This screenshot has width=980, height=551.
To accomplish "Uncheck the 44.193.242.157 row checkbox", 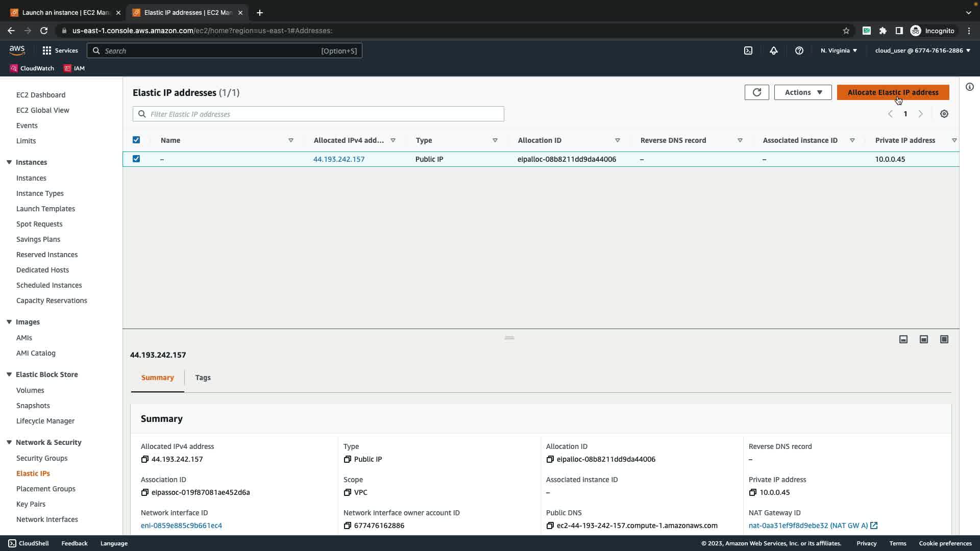I will 136,159.
